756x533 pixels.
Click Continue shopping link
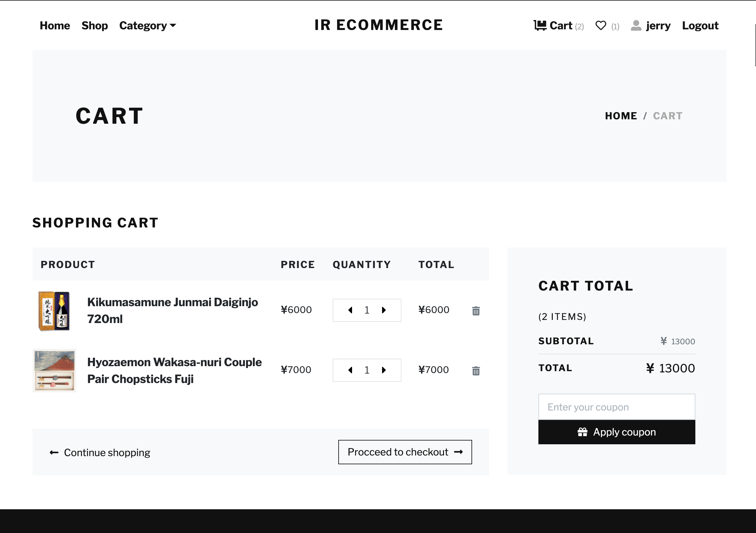100,453
